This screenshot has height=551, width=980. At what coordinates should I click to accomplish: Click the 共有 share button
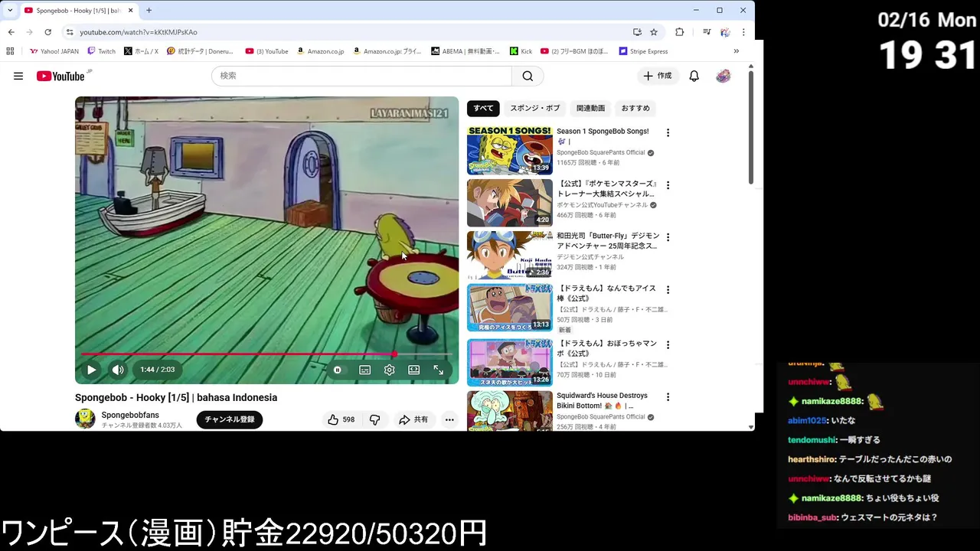point(413,419)
